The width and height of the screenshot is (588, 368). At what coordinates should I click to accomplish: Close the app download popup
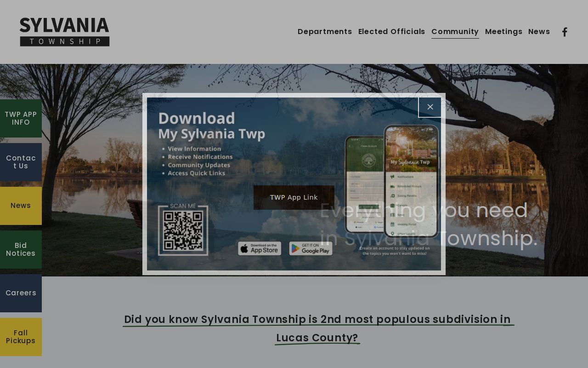click(x=430, y=107)
